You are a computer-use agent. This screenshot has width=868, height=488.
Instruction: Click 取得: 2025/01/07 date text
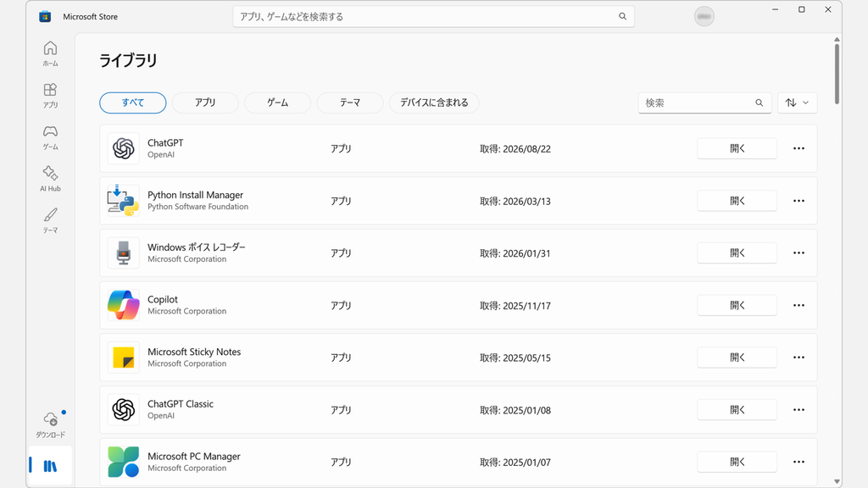[x=515, y=463]
